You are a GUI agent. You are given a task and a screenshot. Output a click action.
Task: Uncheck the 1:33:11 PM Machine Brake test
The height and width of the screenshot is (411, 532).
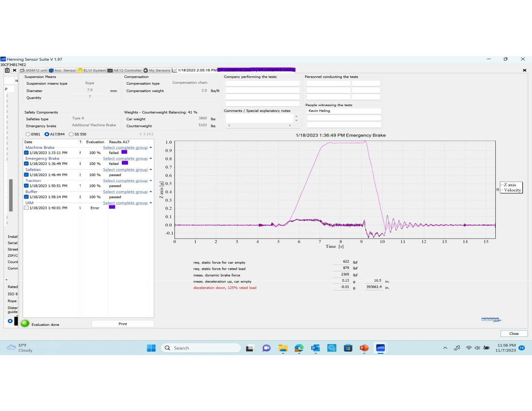click(26, 153)
